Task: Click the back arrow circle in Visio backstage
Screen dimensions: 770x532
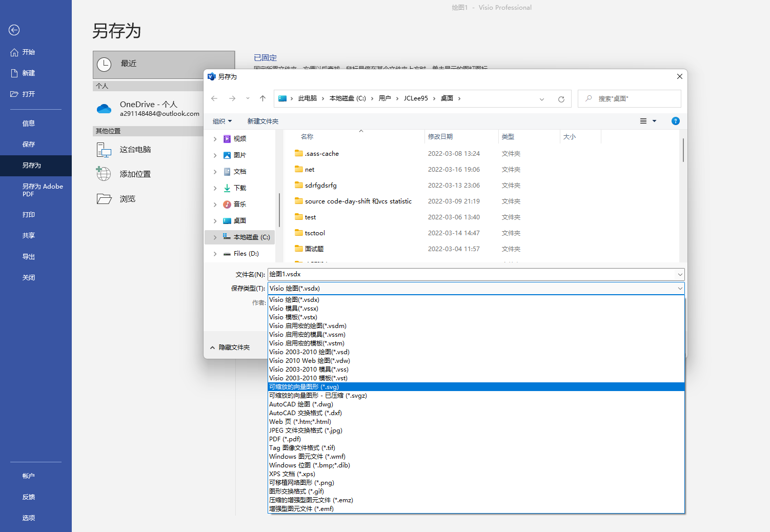Action: (14, 30)
